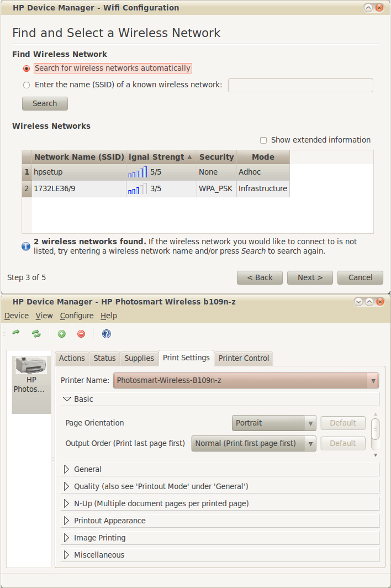
Task: Click the refresh devices icon in toolbar
Action: [x=36, y=334]
